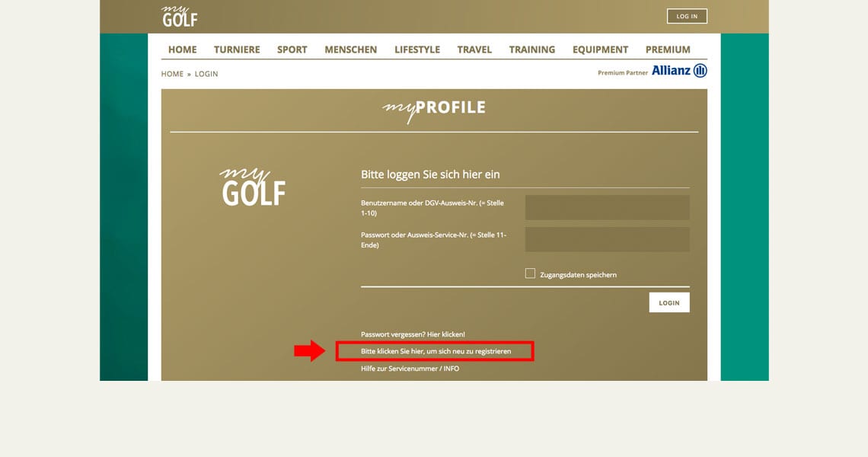
Task: Focus the Passwort oder Ausweis-Service-Nr. field
Action: tap(608, 239)
